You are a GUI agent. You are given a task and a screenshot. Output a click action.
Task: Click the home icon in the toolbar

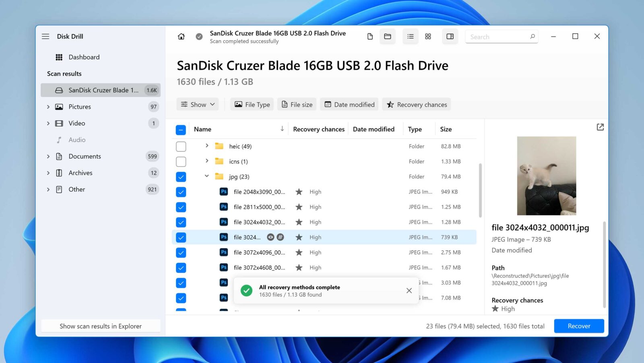point(181,36)
